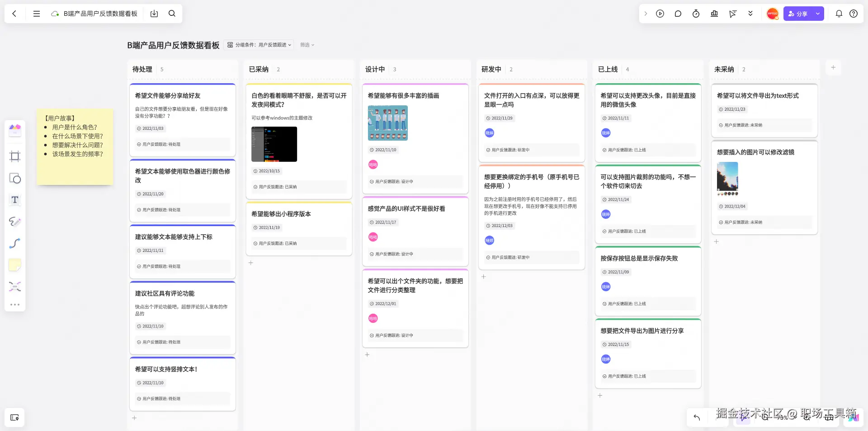
Task: Start presentation with the play icon
Action: point(660,14)
